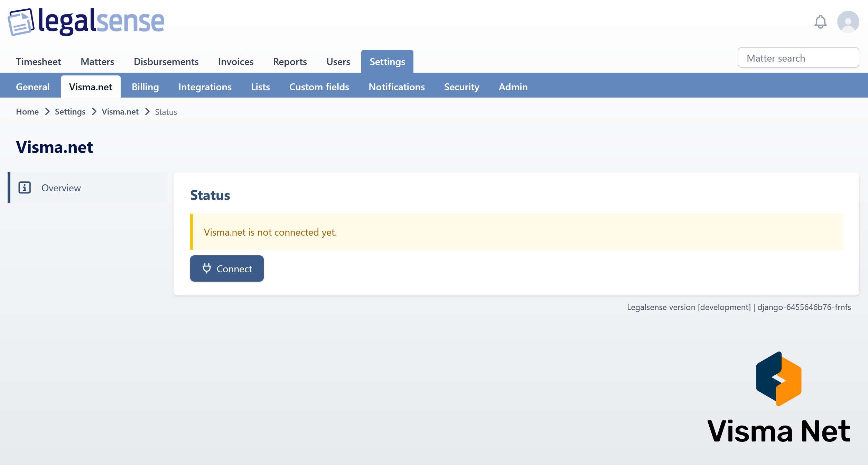
Task: Switch to the Integrations subtab
Action: 205,87
